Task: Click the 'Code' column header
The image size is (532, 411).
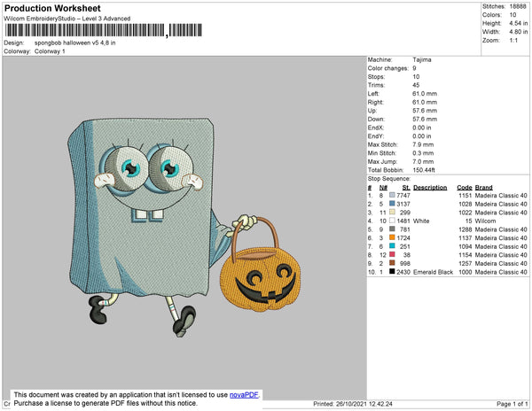Action: click(464, 188)
